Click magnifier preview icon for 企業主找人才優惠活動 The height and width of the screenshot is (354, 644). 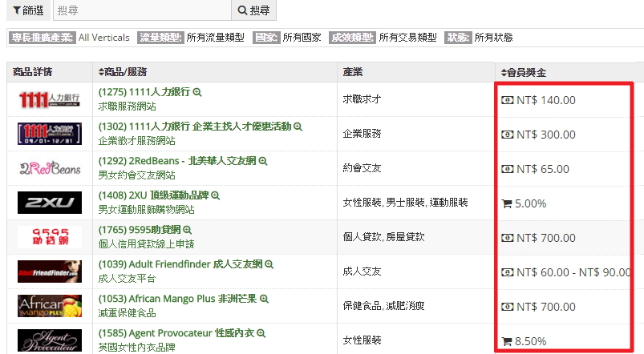(298, 127)
